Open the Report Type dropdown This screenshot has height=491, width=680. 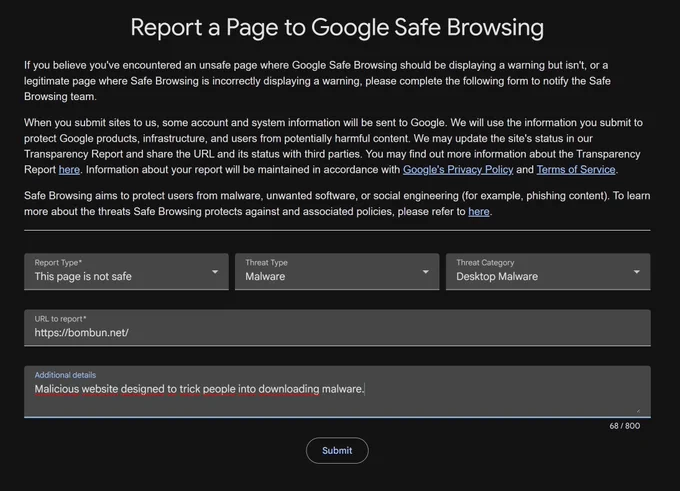[x=126, y=272]
